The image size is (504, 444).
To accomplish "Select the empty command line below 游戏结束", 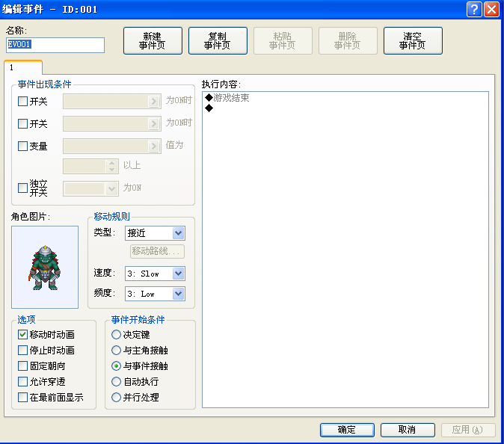I will pyautogui.click(x=345, y=108).
